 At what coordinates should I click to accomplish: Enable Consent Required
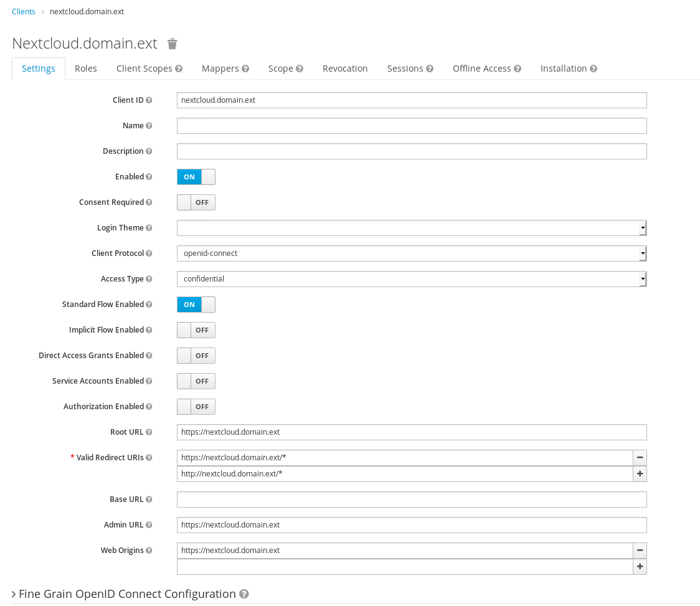coord(196,202)
